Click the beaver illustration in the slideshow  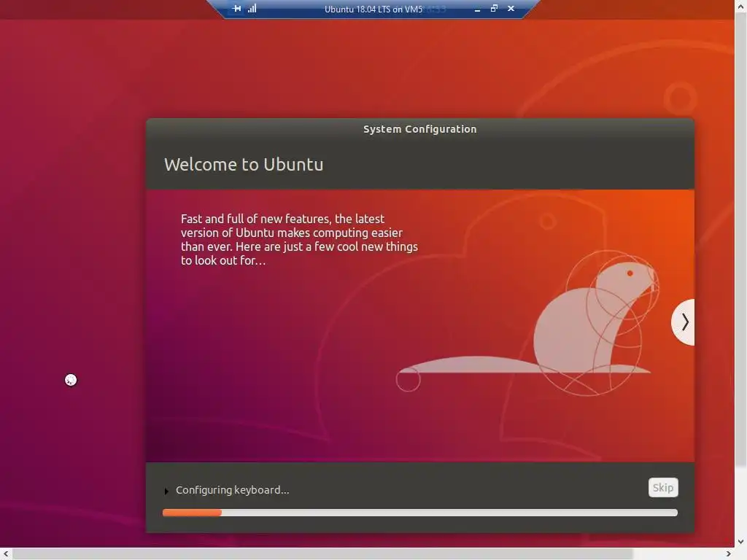529,323
